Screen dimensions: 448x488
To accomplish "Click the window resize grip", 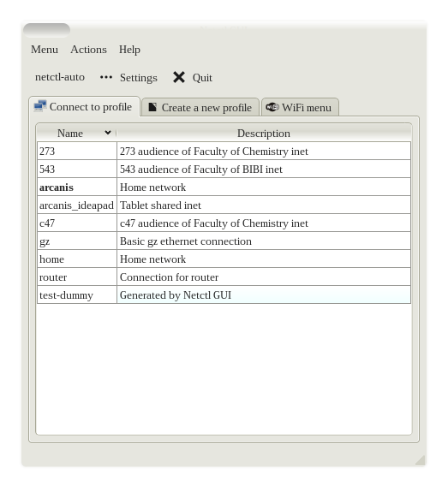I will pyautogui.click(x=420, y=460).
